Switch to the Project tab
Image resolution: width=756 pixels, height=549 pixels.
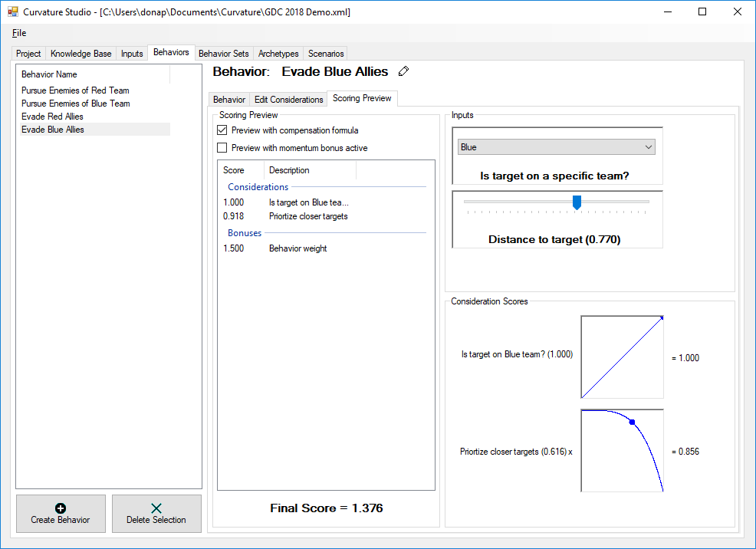click(28, 54)
